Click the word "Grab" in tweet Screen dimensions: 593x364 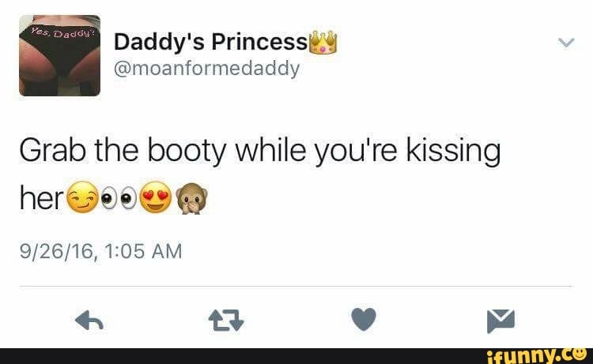tap(52, 150)
